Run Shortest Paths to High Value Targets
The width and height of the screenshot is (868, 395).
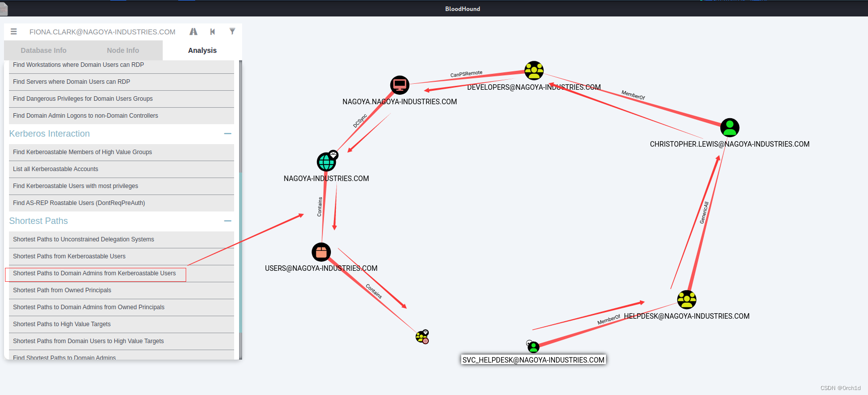pos(121,324)
